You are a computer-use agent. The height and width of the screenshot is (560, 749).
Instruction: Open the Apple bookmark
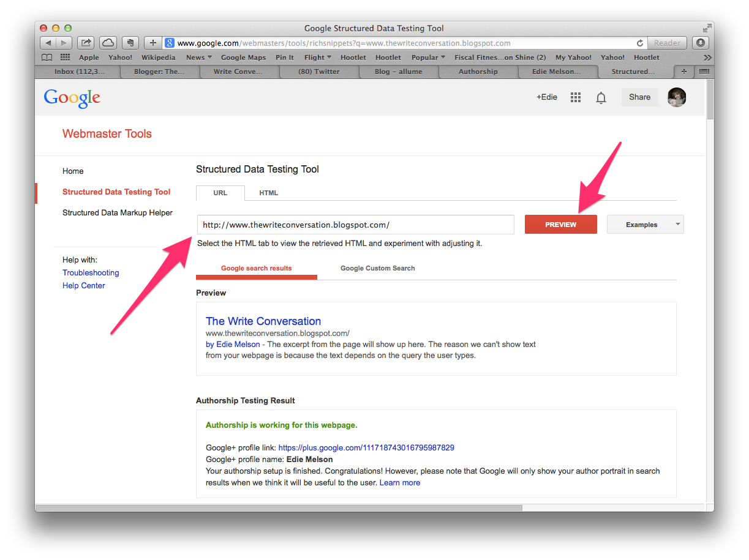[89, 58]
